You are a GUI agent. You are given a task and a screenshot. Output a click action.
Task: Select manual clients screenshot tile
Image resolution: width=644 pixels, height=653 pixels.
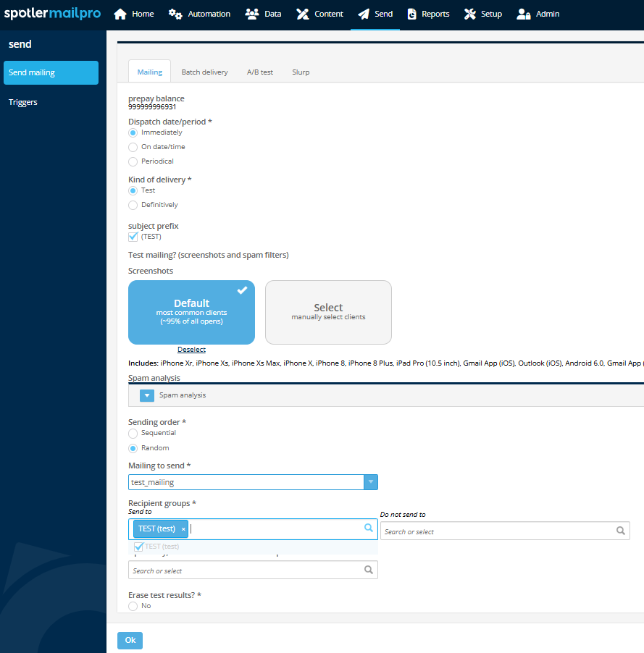[328, 312]
